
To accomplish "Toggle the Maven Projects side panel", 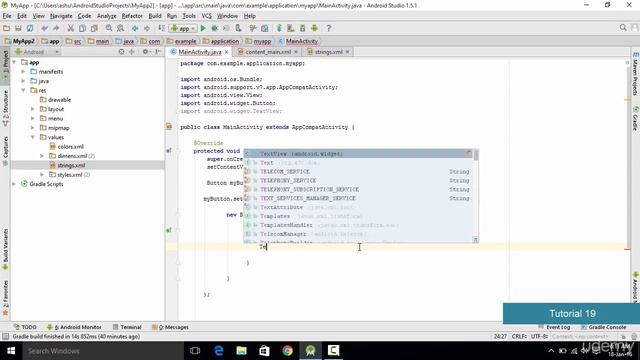I will pyautogui.click(x=635, y=74).
